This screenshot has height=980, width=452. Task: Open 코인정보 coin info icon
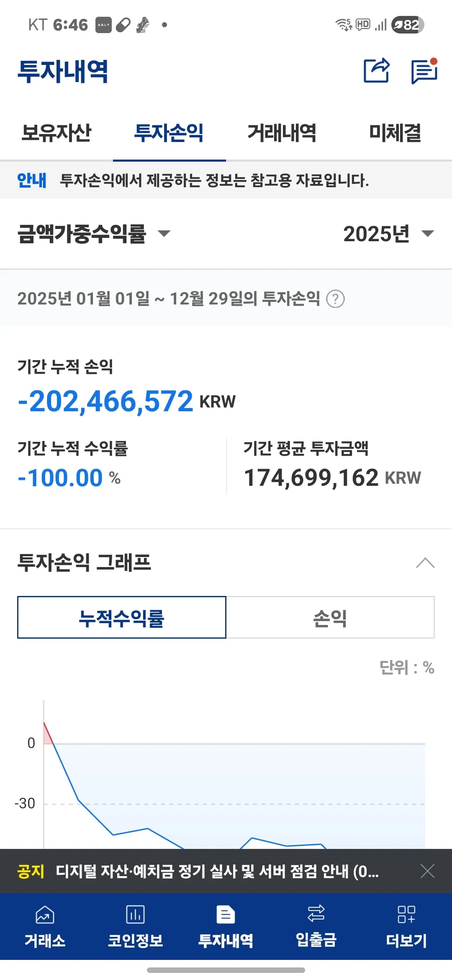(x=135, y=926)
